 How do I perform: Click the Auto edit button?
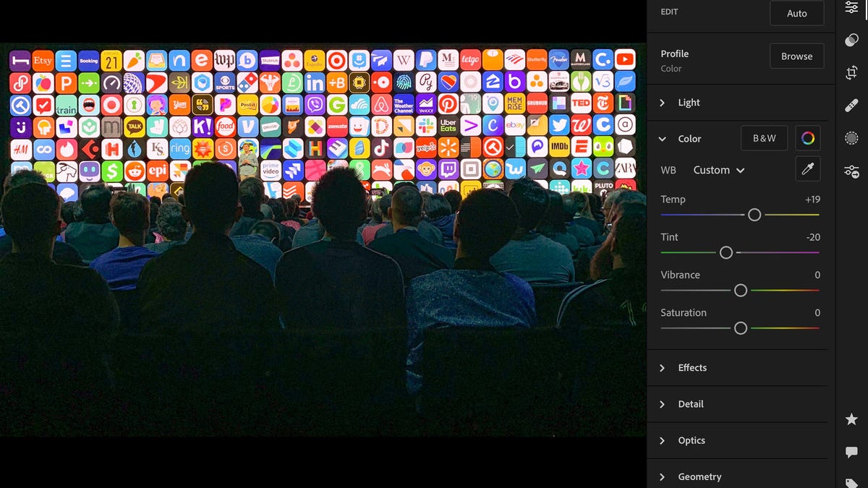pyautogui.click(x=796, y=13)
